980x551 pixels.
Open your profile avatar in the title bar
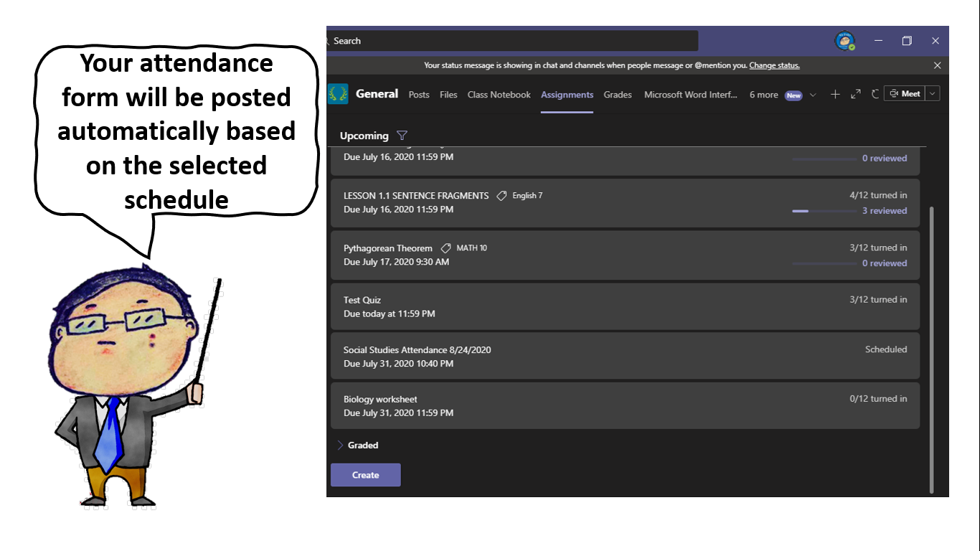pos(843,41)
